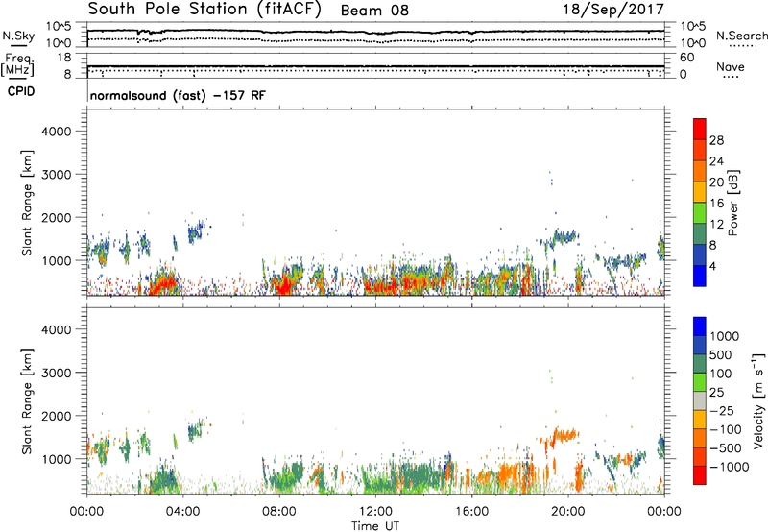
Task: Click the "18" frequency axis value
Action: [64, 58]
